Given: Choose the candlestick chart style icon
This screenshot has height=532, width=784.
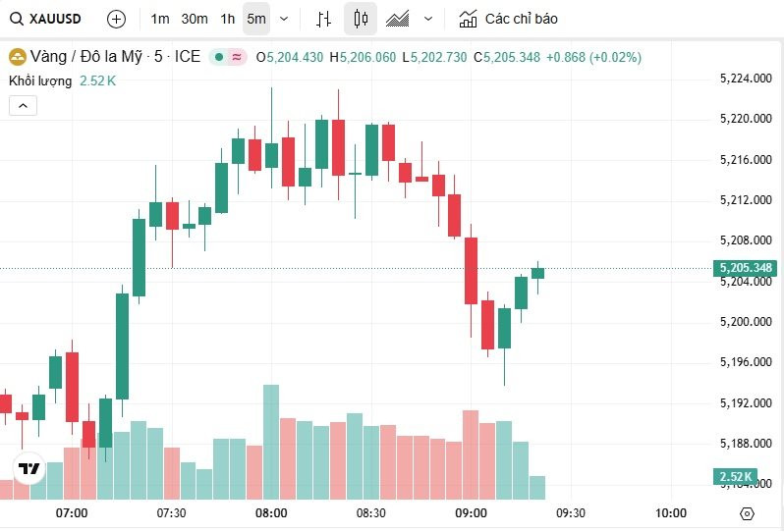Looking at the screenshot, I should [x=361, y=19].
